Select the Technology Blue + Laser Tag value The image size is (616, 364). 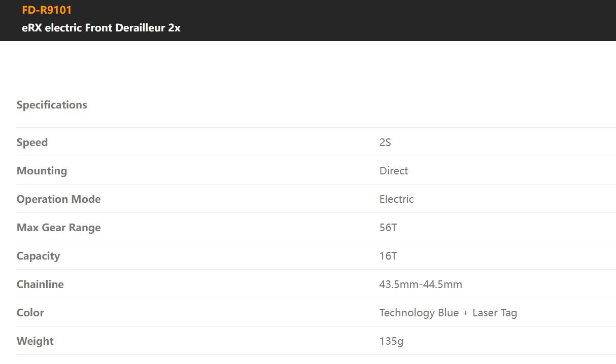click(448, 313)
